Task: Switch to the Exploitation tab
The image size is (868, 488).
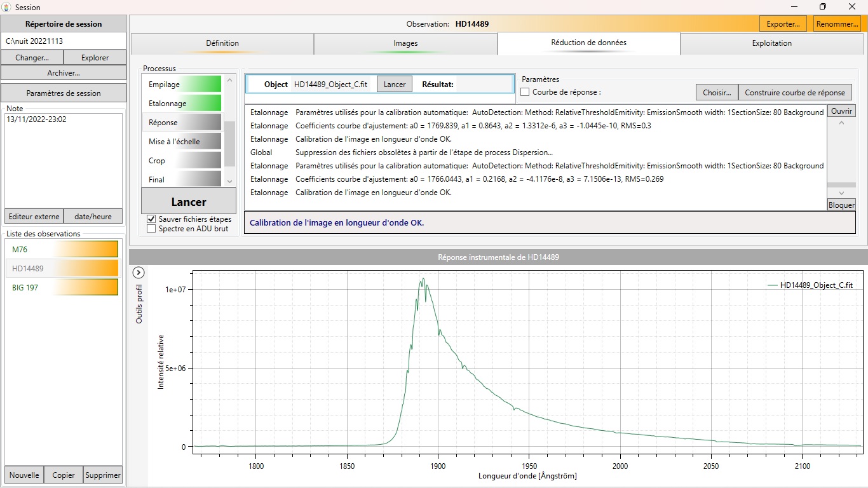Action: pyautogui.click(x=771, y=43)
